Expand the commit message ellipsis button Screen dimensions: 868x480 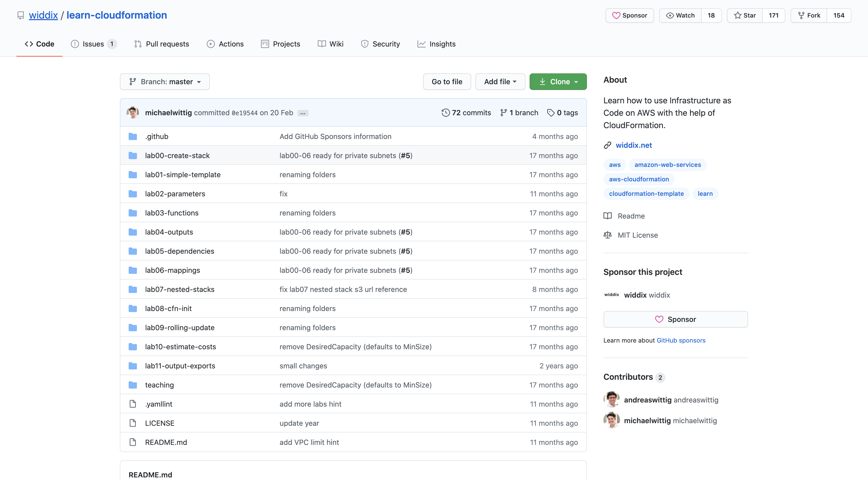tap(303, 113)
